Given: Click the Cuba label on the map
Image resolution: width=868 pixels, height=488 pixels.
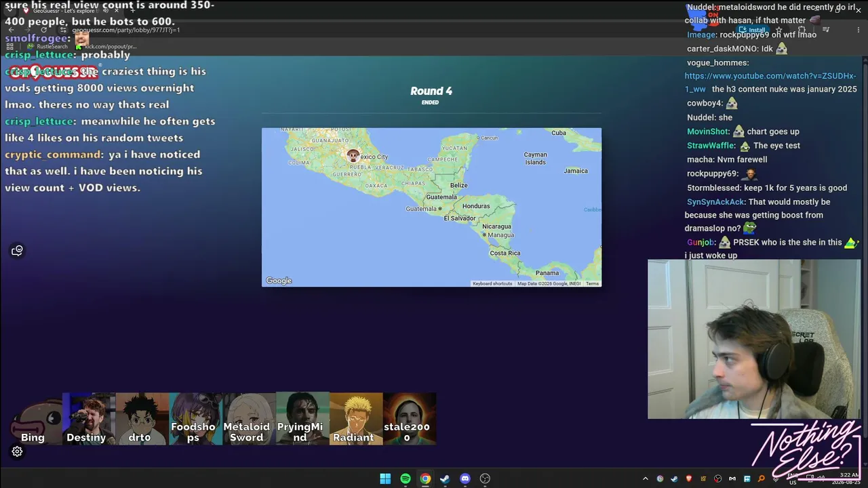Looking at the screenshot, I should [x=559, y=133].
